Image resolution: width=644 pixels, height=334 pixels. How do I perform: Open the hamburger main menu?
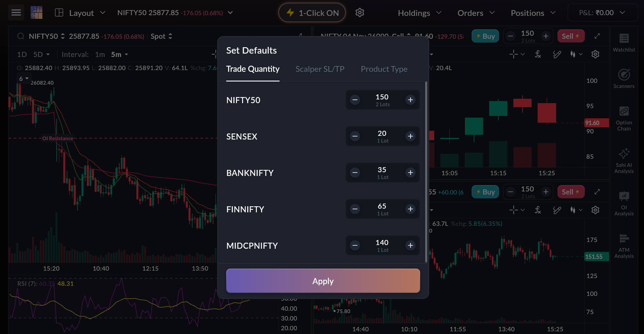(16, 13)
